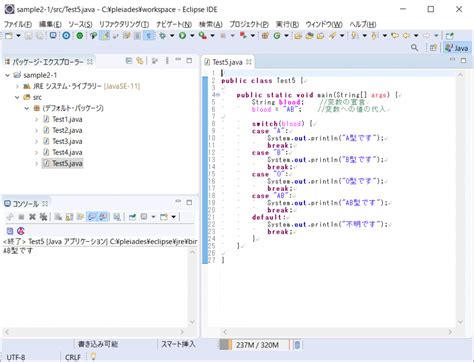Toggle Show Console on standard out
The image size is (474, 362).
[91, 217]
